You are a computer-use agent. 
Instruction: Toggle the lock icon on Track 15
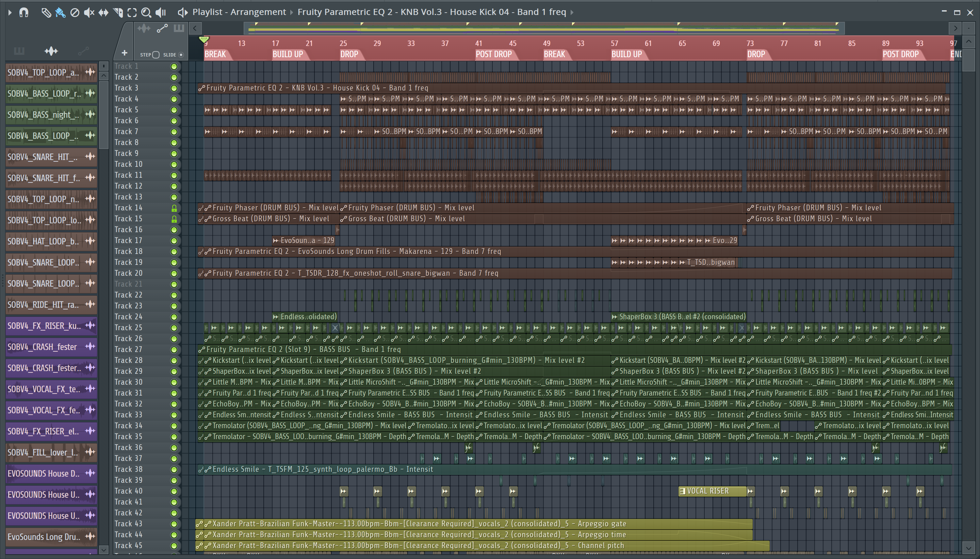pos(174,219)
